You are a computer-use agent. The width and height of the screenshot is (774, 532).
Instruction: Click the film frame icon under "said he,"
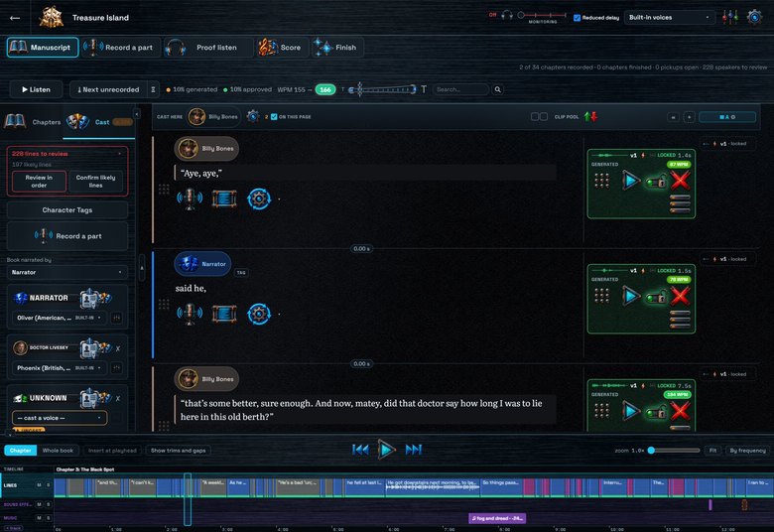pos(224,314)
